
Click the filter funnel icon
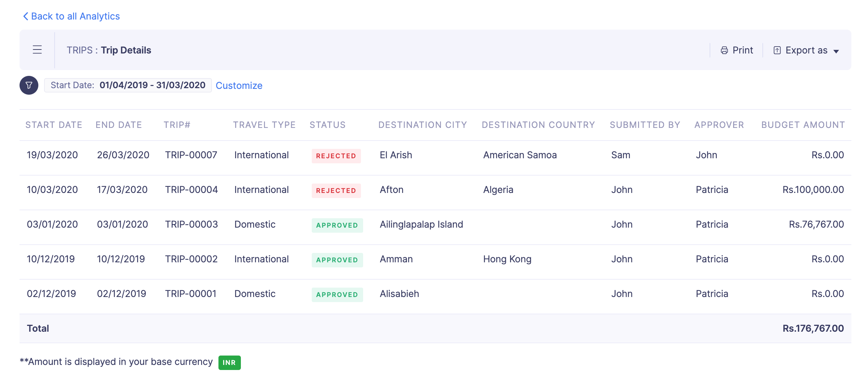point(29,85)
